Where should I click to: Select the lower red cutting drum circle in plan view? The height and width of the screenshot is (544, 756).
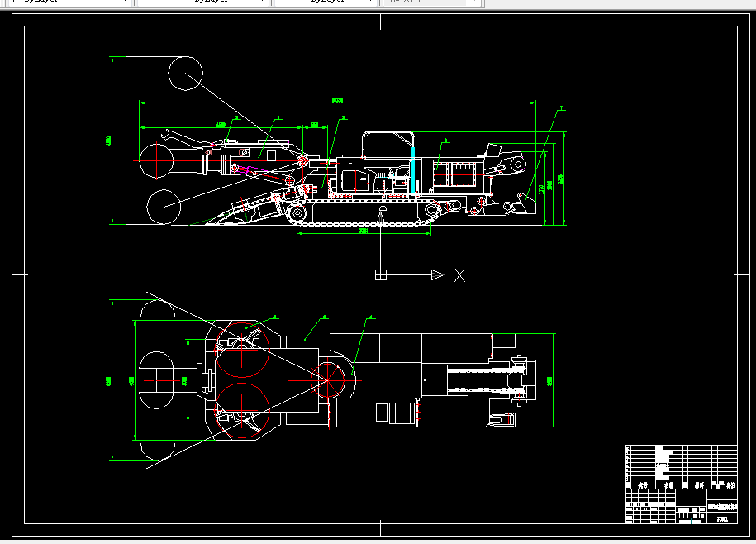242,411
